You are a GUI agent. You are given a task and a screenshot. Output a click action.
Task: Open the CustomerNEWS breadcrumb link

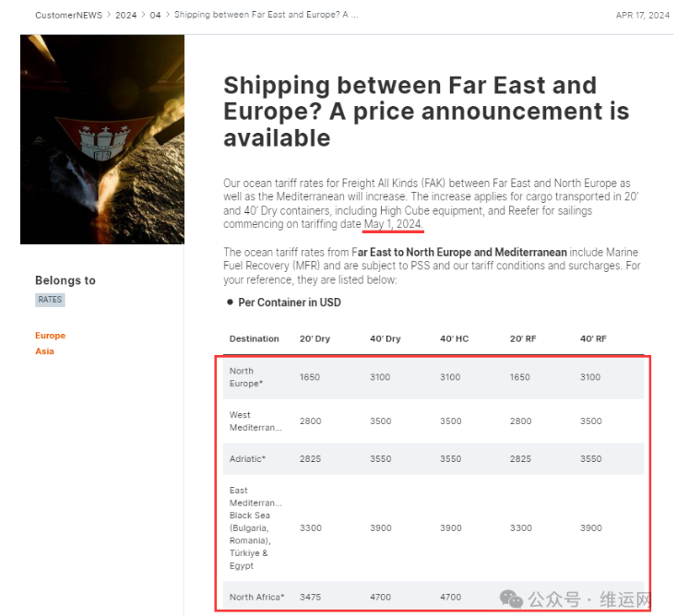(68, 15)
